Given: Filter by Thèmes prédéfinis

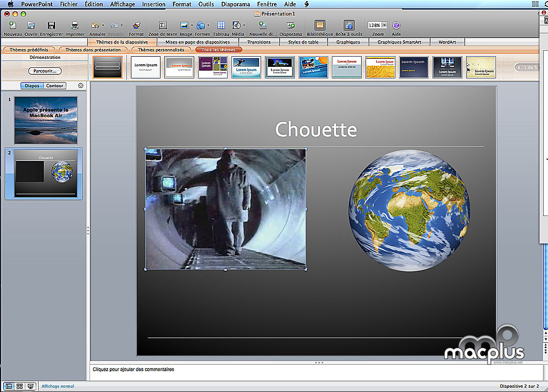Looking at the screenshot, I should (29, 50).
